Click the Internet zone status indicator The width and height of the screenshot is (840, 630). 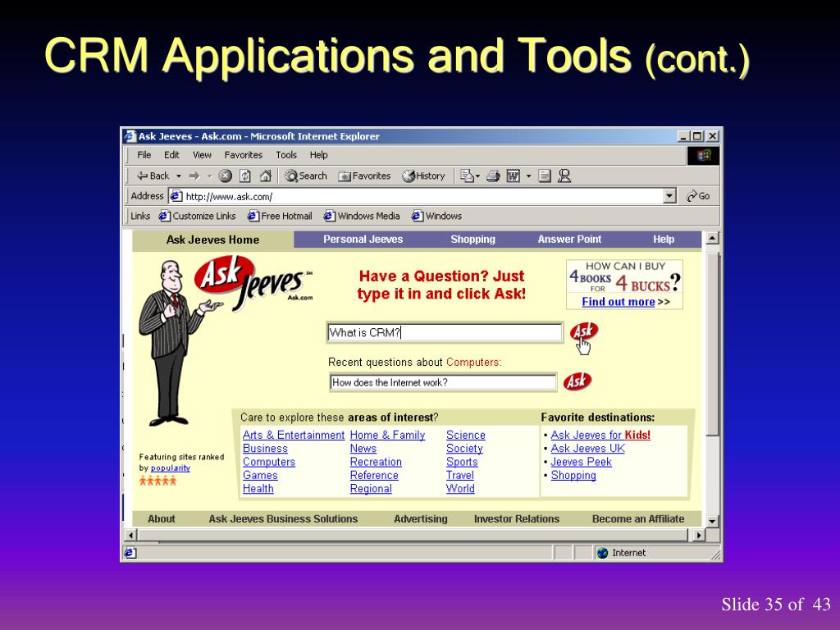(622, 553)
